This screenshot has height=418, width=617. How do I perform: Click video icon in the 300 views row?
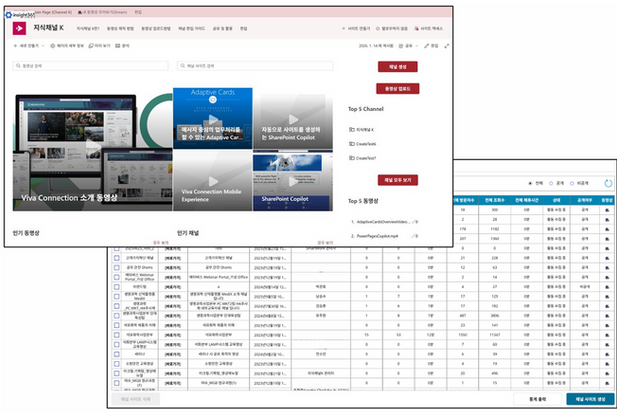607,210
